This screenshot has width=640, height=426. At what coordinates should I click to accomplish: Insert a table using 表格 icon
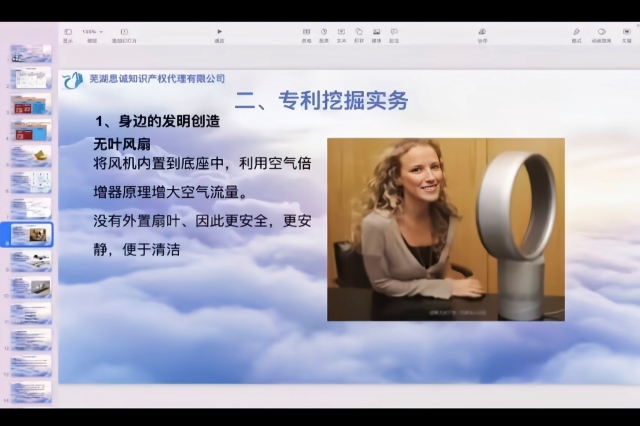306,34
